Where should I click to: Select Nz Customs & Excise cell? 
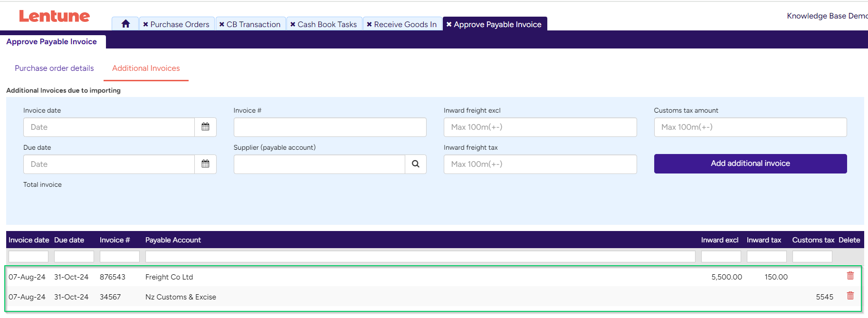[181, 297]
